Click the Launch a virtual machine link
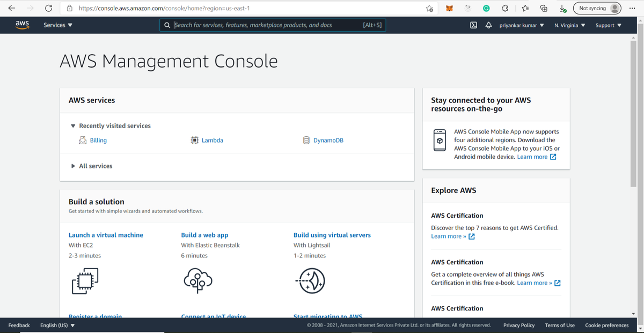 [x=106, y=235]
